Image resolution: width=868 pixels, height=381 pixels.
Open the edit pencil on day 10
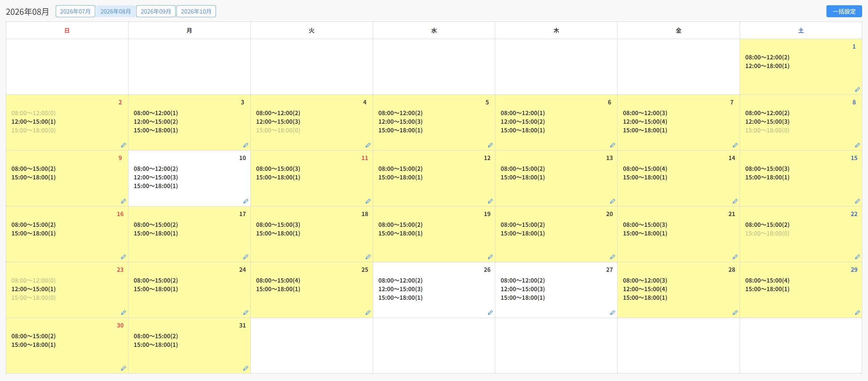point(245,201)
